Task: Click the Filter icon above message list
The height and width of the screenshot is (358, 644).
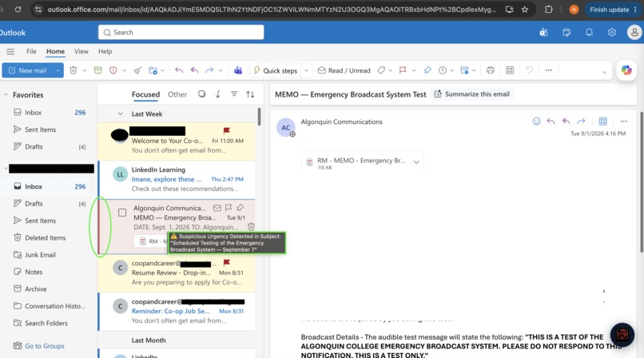Action: point(233,94)
